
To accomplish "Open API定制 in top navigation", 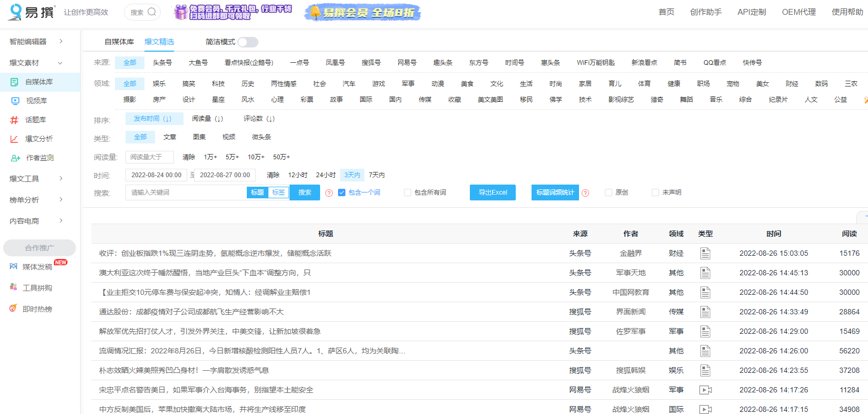I will tap(751, 12).
